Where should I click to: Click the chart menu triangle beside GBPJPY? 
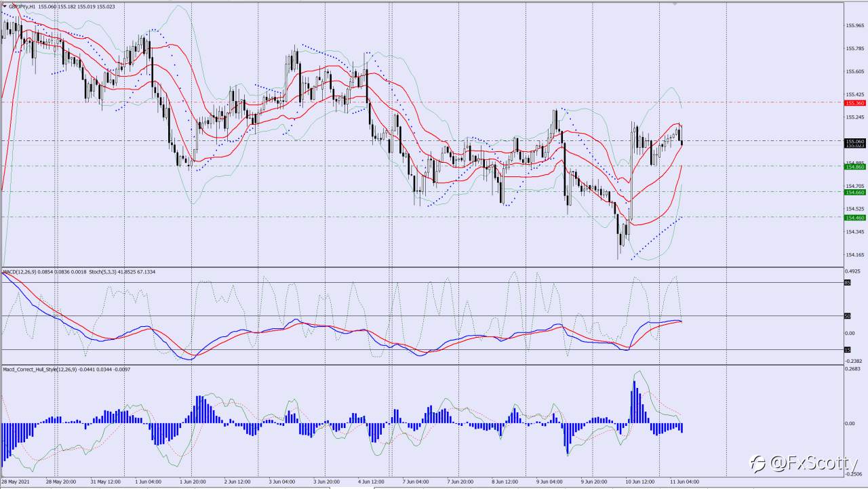click(x=5, y=6)
